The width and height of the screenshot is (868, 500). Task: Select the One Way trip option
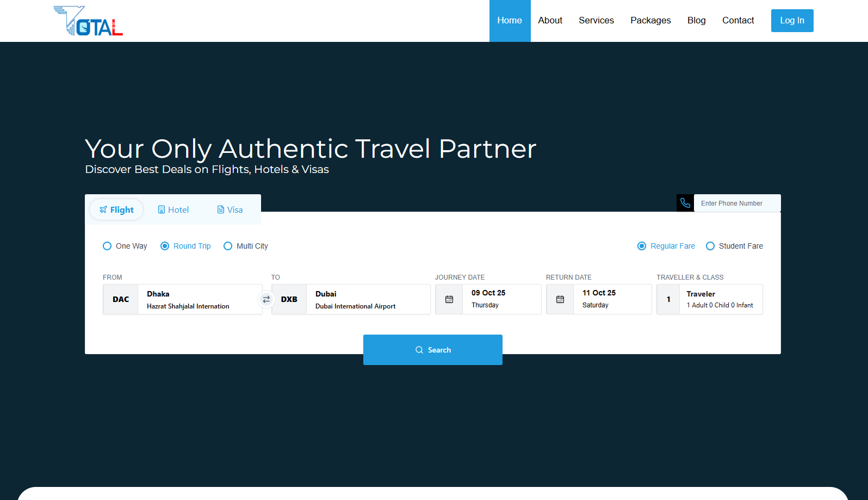[108, 246]
